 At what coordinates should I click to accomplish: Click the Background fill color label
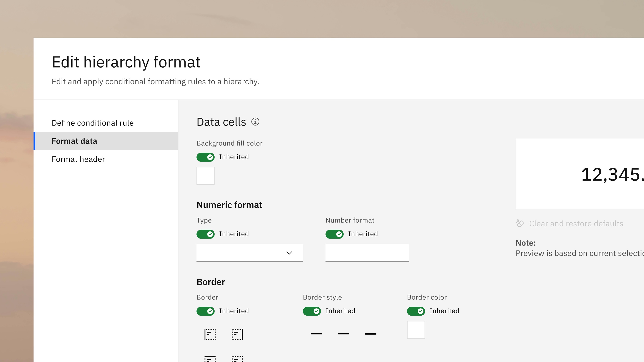tap(229, 143)
